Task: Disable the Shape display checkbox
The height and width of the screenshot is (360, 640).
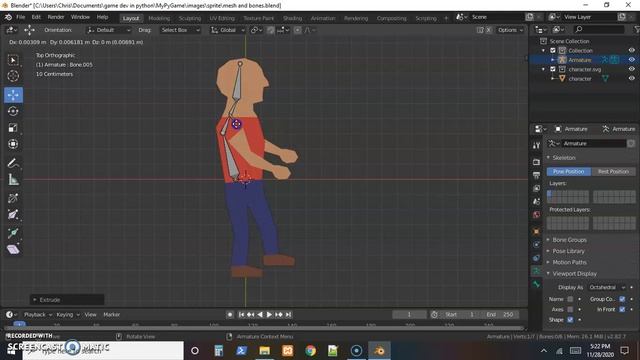Action: [x=570, y=320]
